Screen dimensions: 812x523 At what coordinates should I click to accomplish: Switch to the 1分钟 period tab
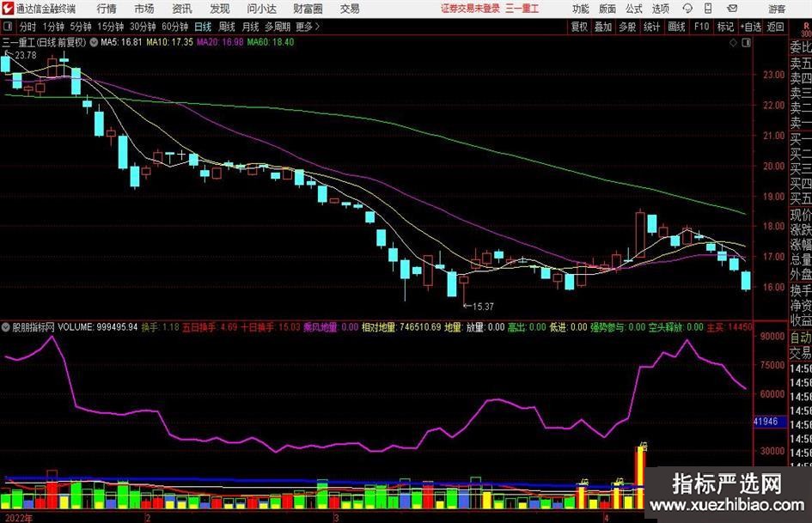[53, 27]
